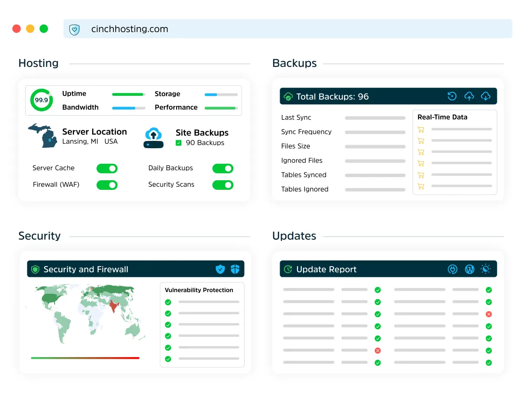532x403 pixels.
Task: Click the Site Backups cloud upload drive icon
Action: [153, 138]
